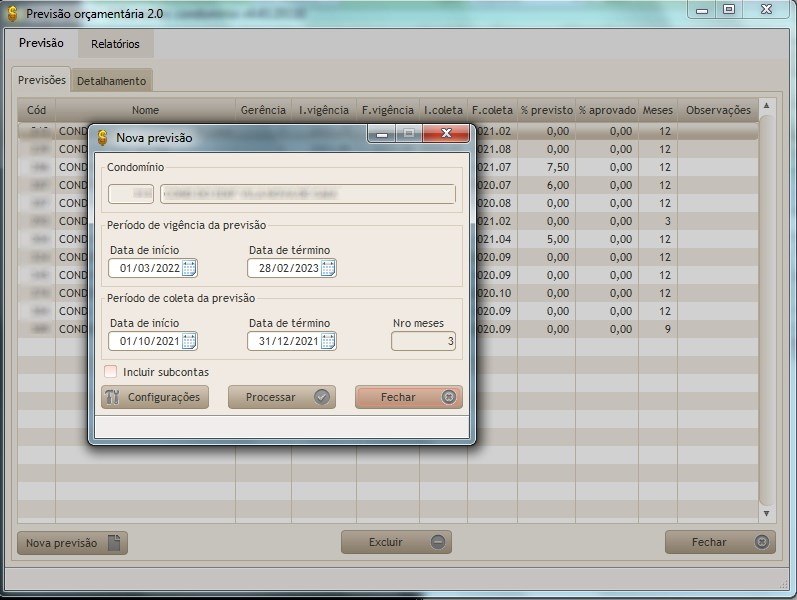Image resolution: width=797 pixels, height=600 pixels.
Task: Sort table by Observações column header
Action: pyautogui.click(x=716, y=110)
